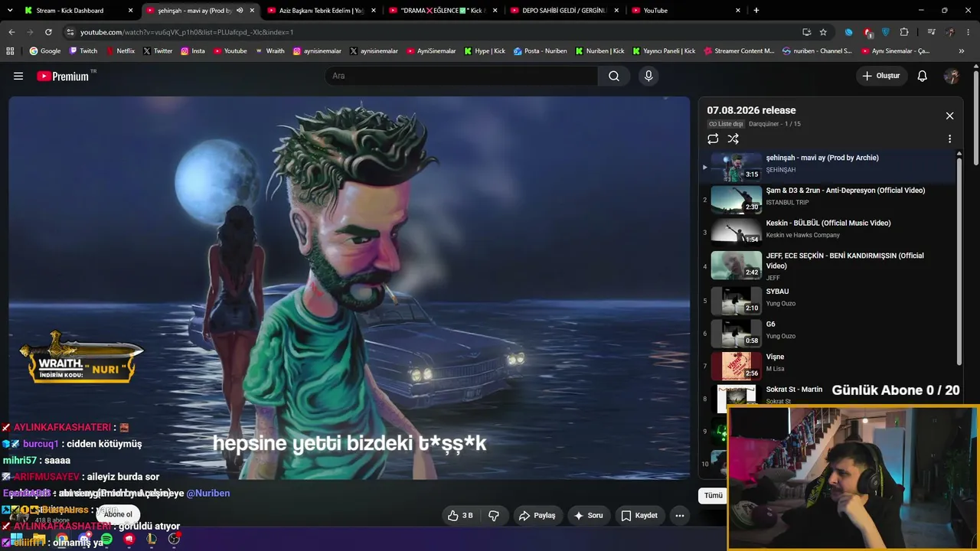The width and height of the screenshot is (980, 551).
Task: Reload the page
Action: pos(48,32)
